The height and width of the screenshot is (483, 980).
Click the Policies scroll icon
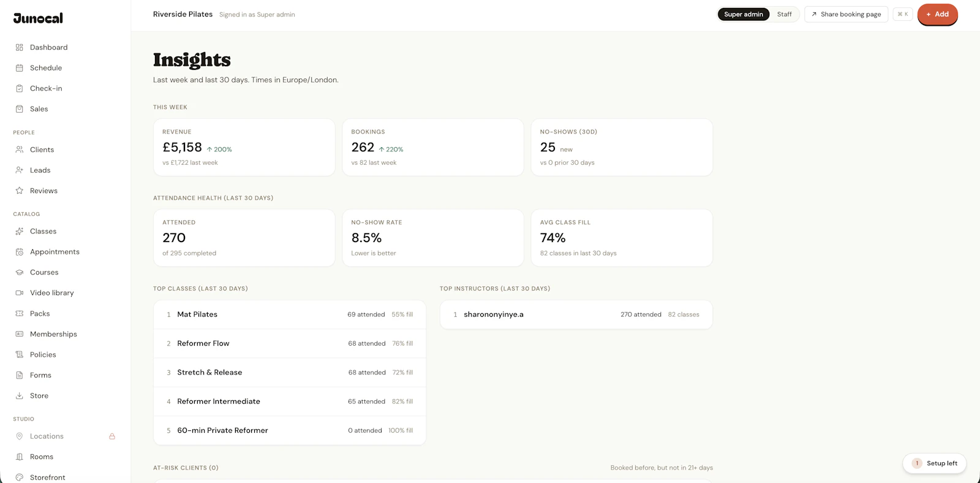tap(20, 354)
